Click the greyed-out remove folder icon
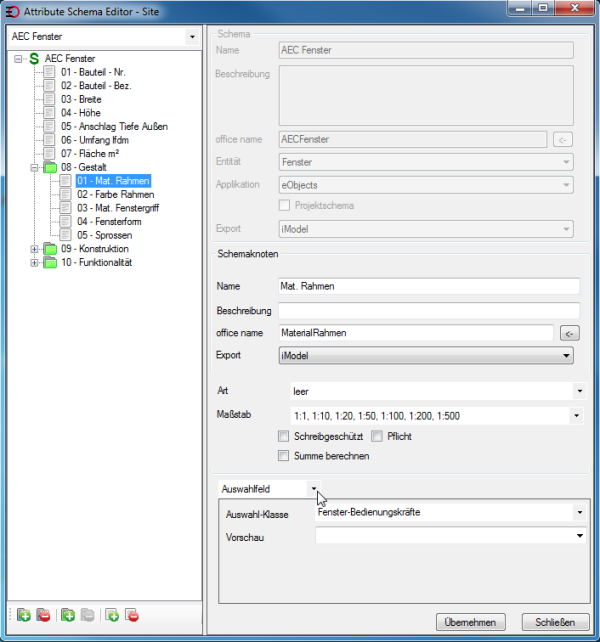Image resolution: width=600 pixels, height=642 pixels. pos(88,615)
